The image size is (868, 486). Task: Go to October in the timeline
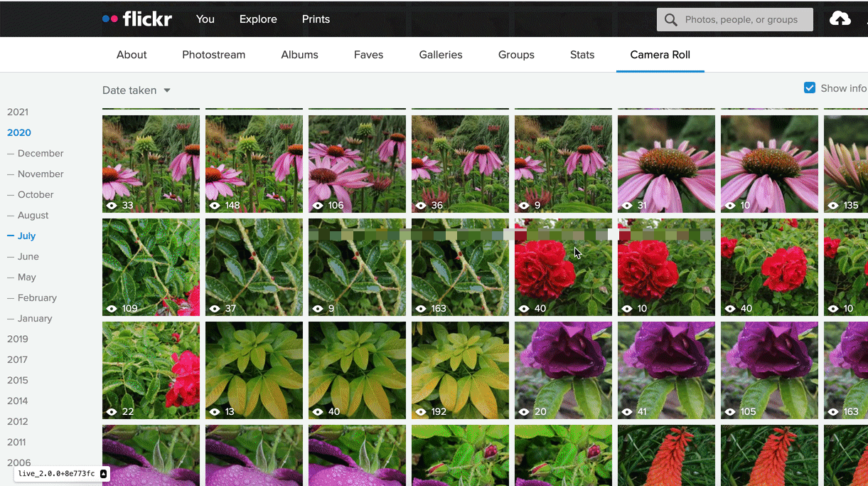(36, 194)
